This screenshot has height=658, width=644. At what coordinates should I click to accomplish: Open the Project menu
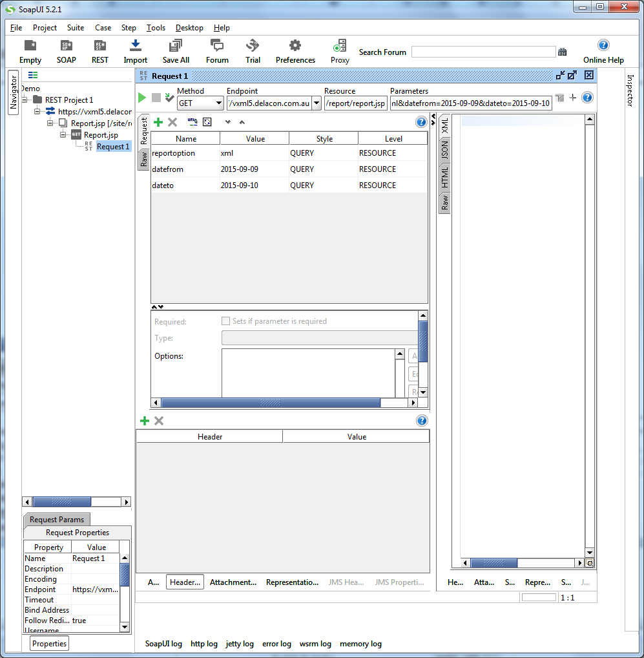(45, 28)
